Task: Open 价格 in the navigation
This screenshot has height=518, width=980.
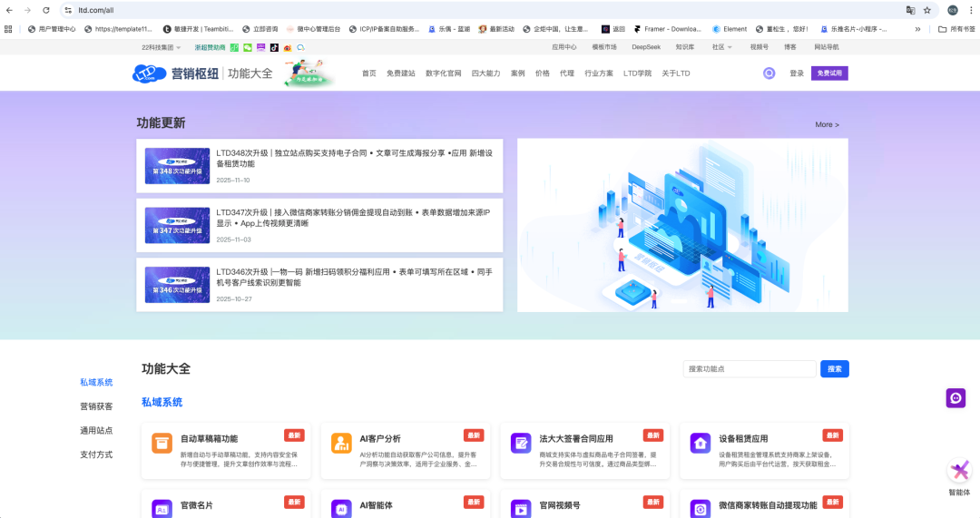Action: click(x=543, y=73)
